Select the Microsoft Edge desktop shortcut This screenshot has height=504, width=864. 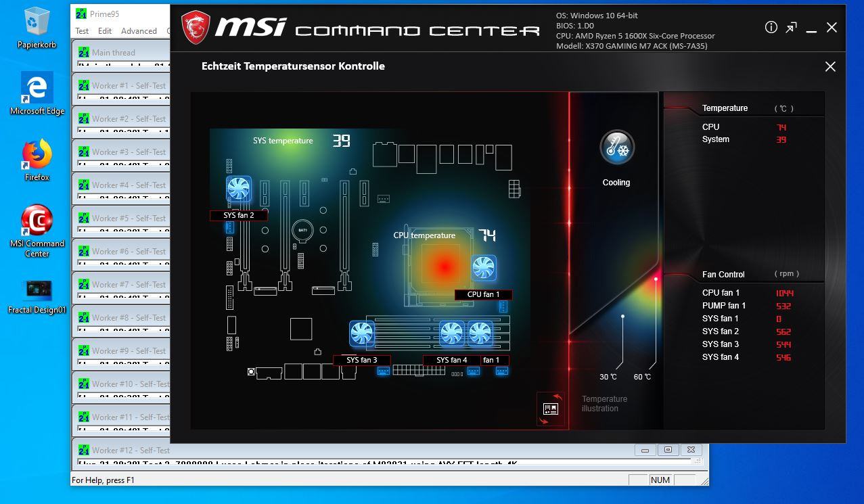point(37,94)
